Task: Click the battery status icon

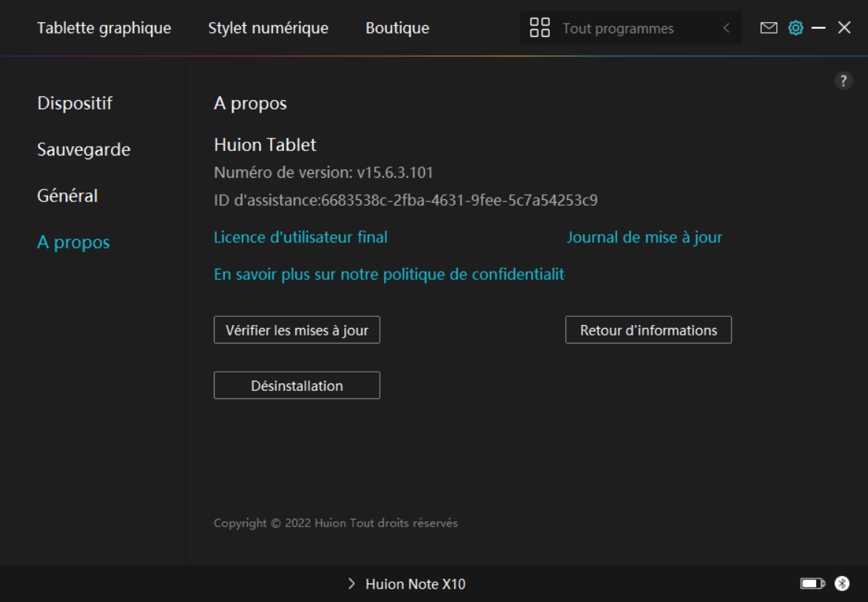Action: coord(812,584)
